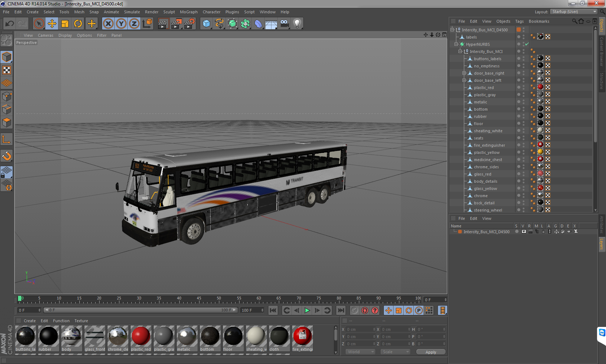
Task: Enable the Axis mode tool
Action: (7, 139)
